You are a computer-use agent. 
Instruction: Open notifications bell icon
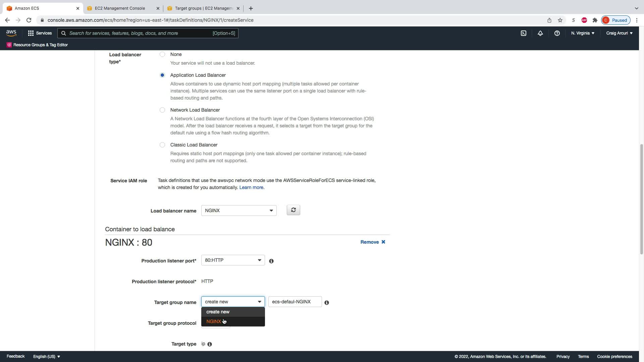coord(540,33)
